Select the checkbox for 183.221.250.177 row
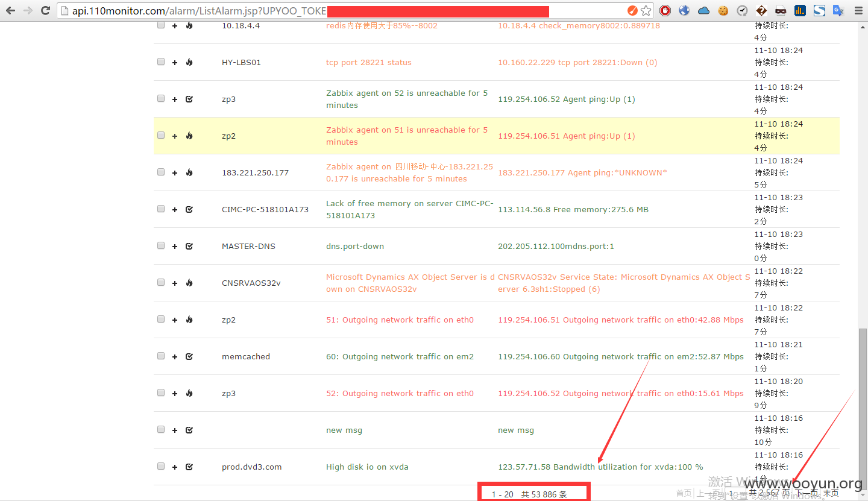This screenshot has width=868, height=501. pyautogui.click(x=161, y=172)
